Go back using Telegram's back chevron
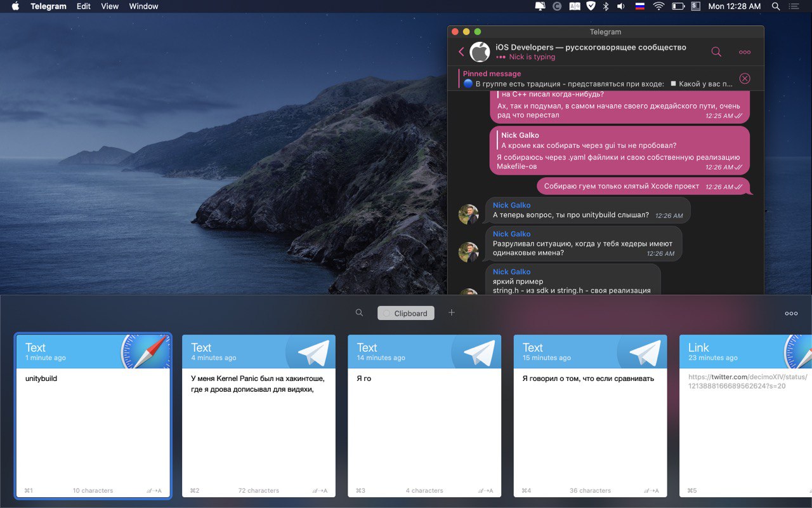The width and height of the screenshot is (812, 508). (461, 52)
